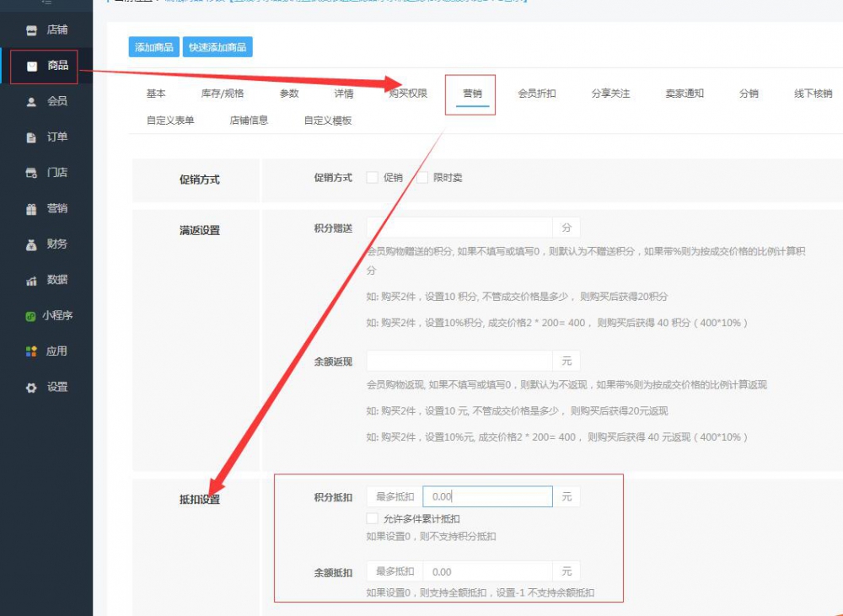The width and height of the screenshot is (843, 616).
Task: Open the 店铺信息 tab
Action: [249, 121]
